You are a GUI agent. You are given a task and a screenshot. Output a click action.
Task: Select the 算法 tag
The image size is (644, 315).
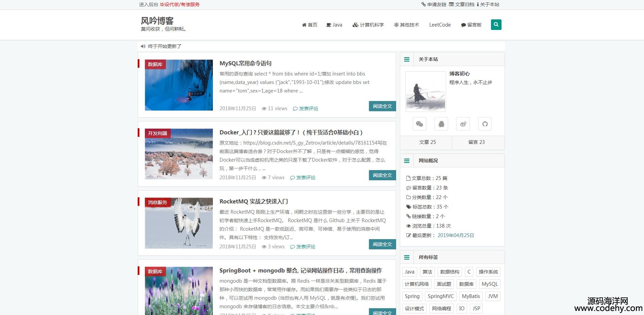pyautogui.click(x=427, y=272)
